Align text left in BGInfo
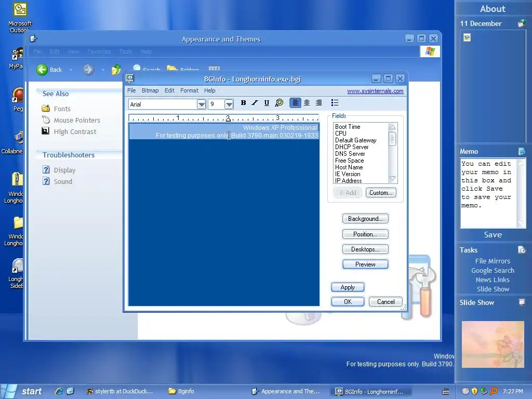This screenshot has width=532, height=399. tap(296, 103)
